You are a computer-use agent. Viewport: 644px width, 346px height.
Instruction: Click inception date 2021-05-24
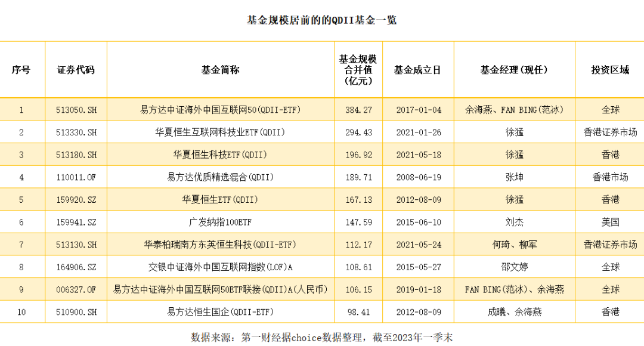(419, 245)
